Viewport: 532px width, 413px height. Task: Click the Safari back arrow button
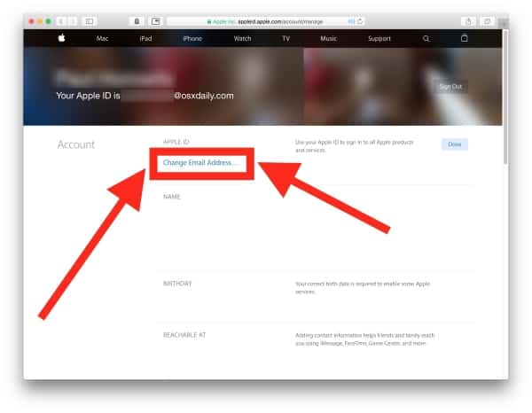pyautogui.click(x=62, y=20)
